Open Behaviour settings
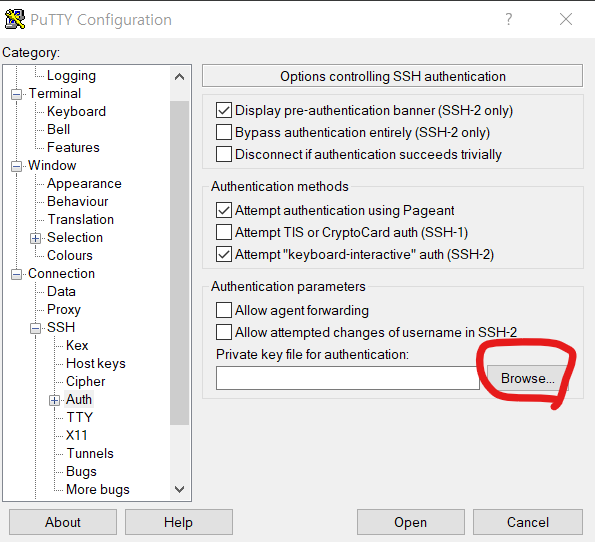The width and height of the screenshot is (595, 542). click(77, 201)
